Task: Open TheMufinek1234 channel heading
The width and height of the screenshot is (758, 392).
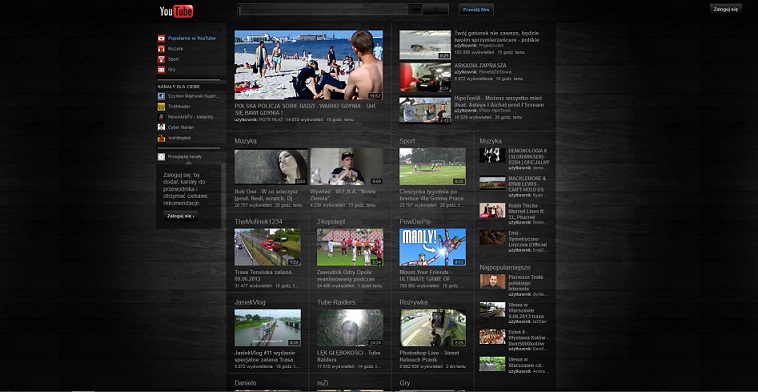Action: pos(259,221)
